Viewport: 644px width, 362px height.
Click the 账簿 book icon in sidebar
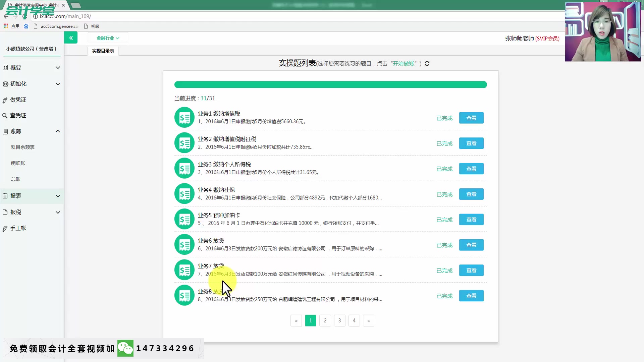[x=5, y=131]
